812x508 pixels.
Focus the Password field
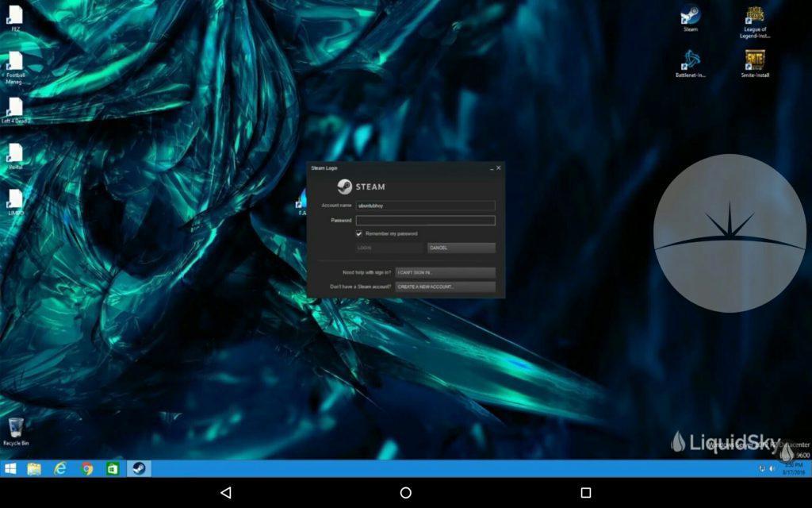pyautogui.click(x=426, y=221)
